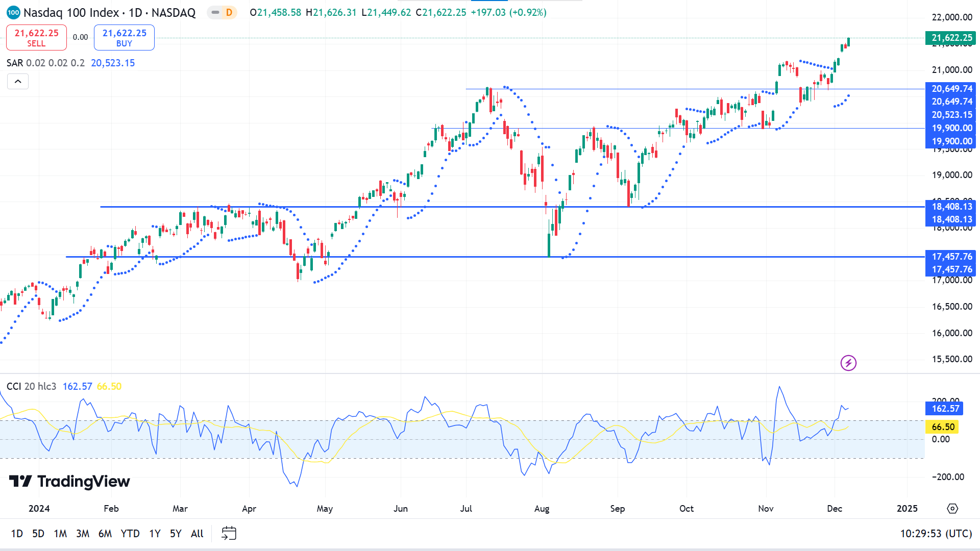The width and height of the screenshot is (980, 551).
Task: Click the CCI 20 hlc3 indicator label
Action: coord(31,386)
